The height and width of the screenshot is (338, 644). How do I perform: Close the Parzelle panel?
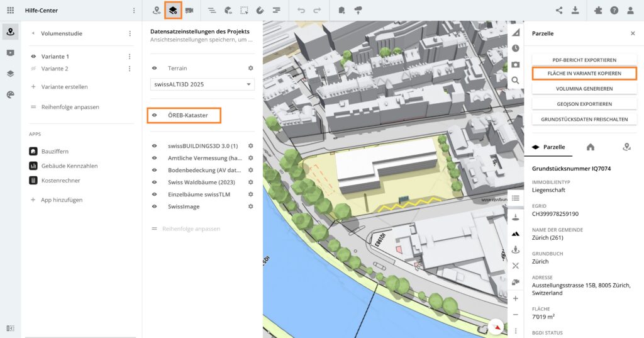click(x=633, y=33)
